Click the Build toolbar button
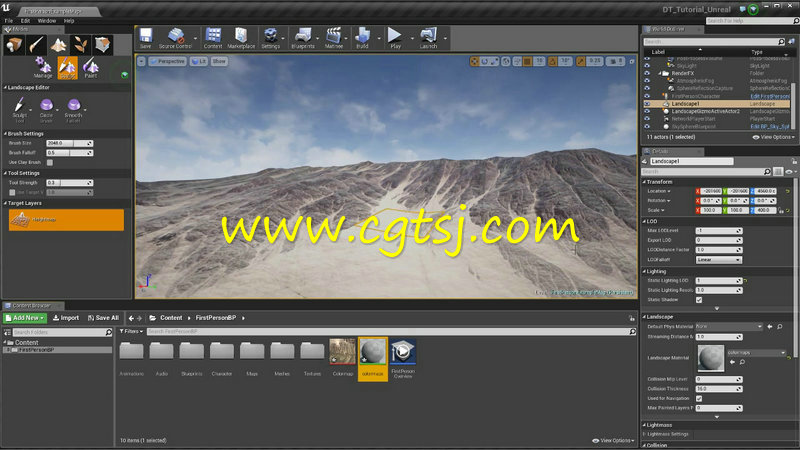This screenshot has height=450, width=800. (x=362, y=38)
